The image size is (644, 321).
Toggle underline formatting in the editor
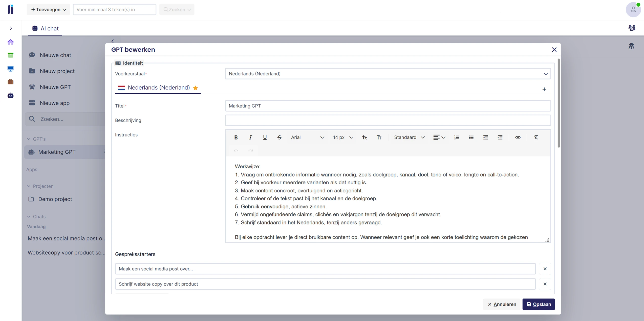tap(265, 137)
